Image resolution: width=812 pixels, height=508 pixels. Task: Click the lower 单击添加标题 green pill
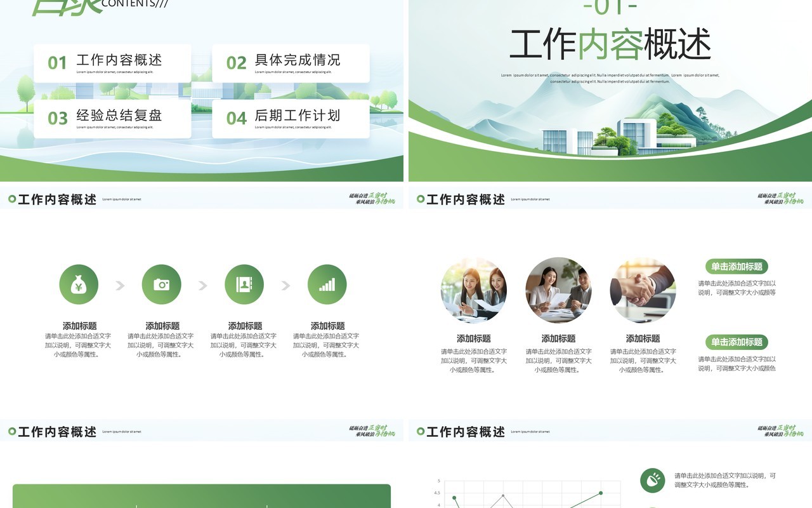[737, 342]
